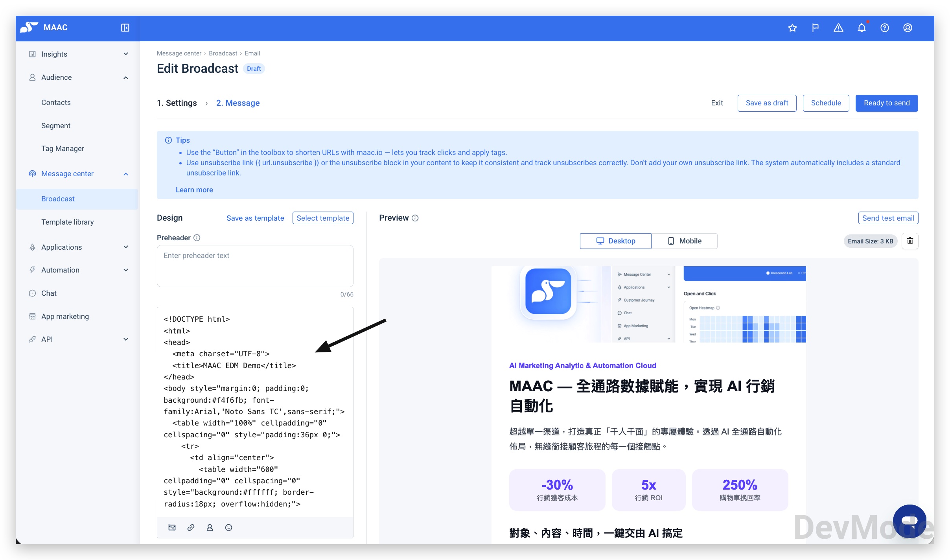This screenshot has width=950, height=560.
Task: Open Template library in sidebar
Action: click(67, 222)
